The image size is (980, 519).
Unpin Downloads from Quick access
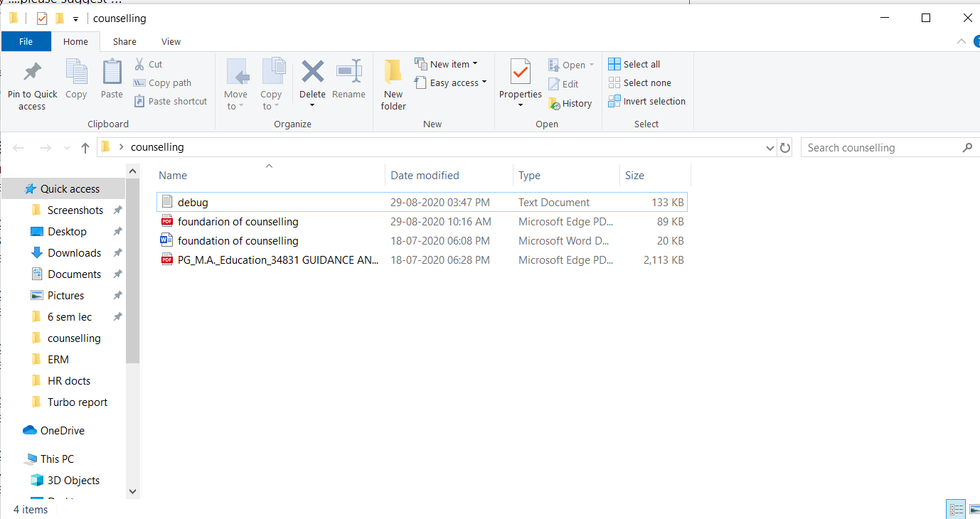(x=118, y=253)
